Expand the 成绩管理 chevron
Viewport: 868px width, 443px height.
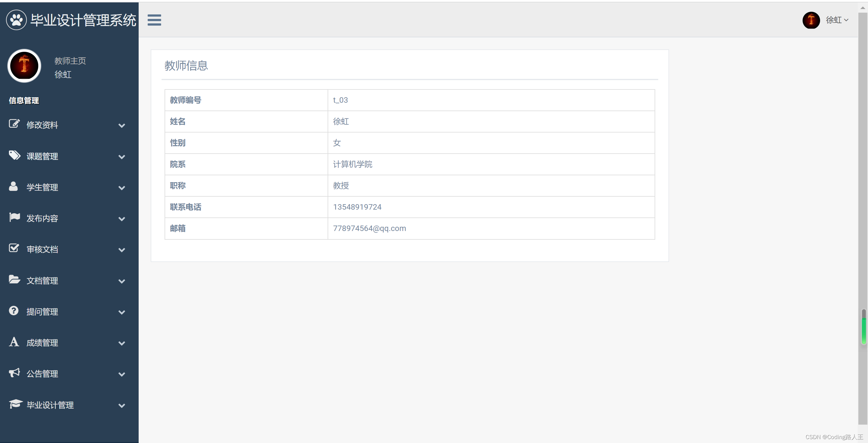pyautogui.click(x=122, y=343)
